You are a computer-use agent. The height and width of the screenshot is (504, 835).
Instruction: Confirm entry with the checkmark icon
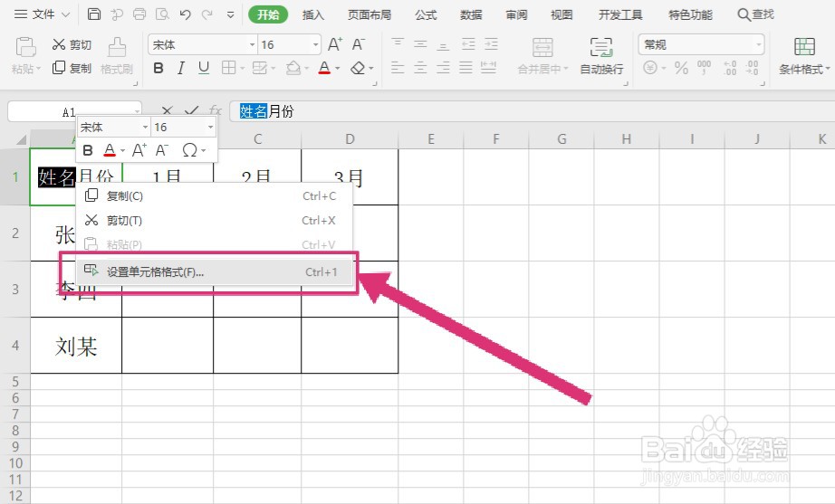(x=191, y=110)
